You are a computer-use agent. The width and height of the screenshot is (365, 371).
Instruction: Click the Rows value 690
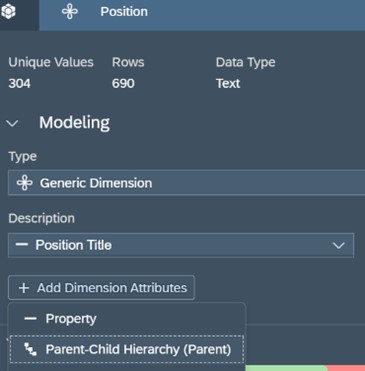pyautogui.click(x=123, y=83)
